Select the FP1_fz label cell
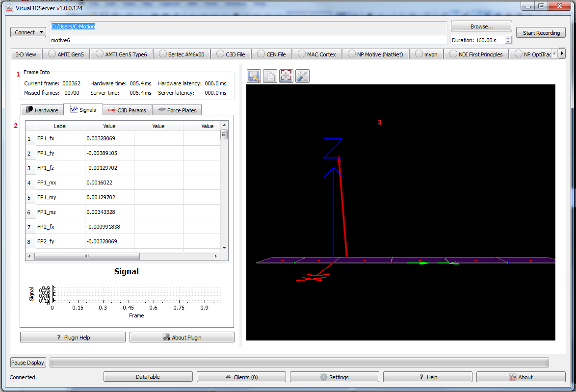 [x=61, y=168]
